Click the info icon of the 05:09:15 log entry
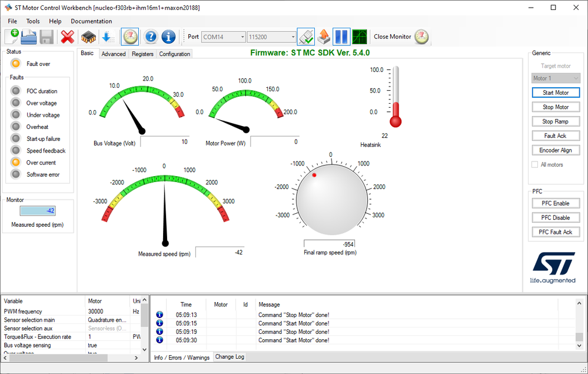 pyautogui.click(x=160, y=323)
